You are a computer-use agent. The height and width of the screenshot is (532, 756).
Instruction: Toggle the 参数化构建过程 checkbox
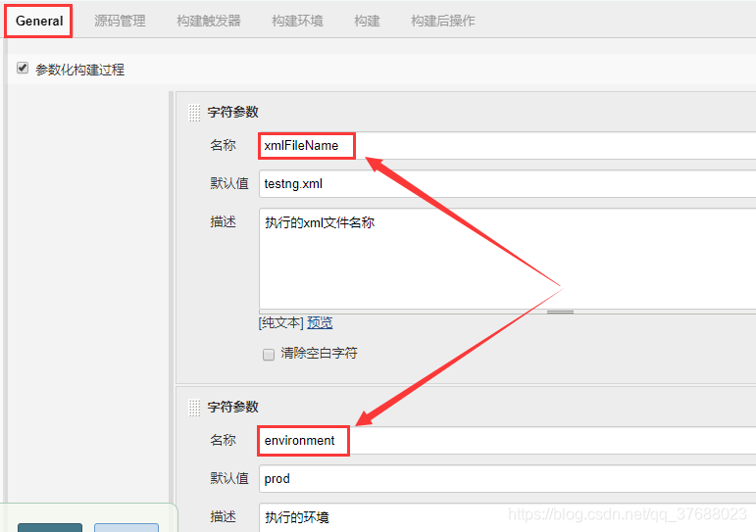[23, 68]
